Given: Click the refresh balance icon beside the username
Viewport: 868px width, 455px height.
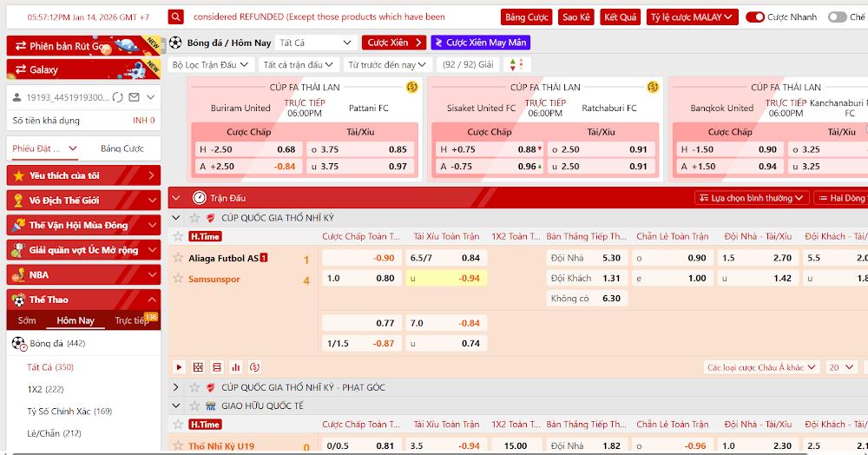Looking at the screenshot, I should (x=118, y=97).
